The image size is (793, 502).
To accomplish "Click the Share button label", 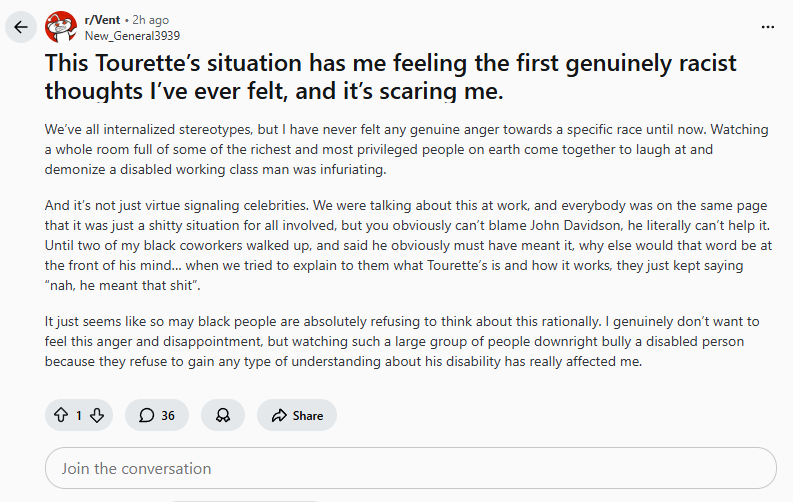I will (x=307, y=416).
